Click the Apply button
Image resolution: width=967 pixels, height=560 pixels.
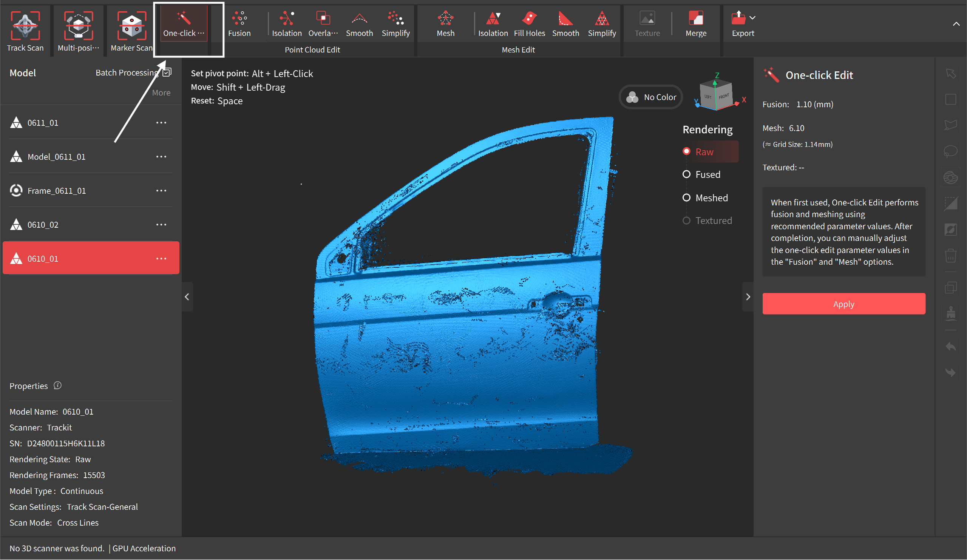tap(843, 304)
